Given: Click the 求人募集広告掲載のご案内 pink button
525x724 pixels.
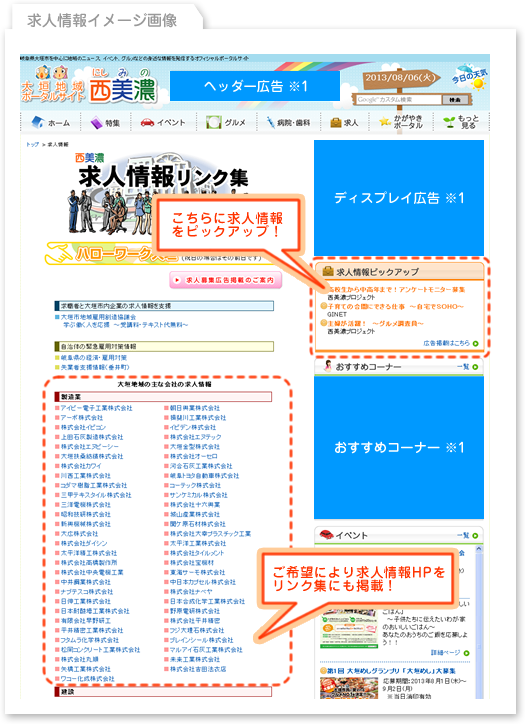Looking at the screenshot, I should [225, 280].
